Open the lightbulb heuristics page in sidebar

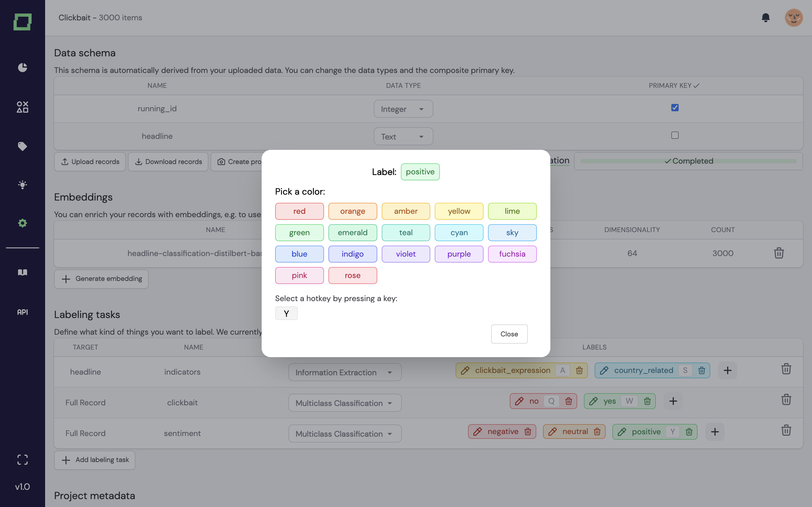23,185
